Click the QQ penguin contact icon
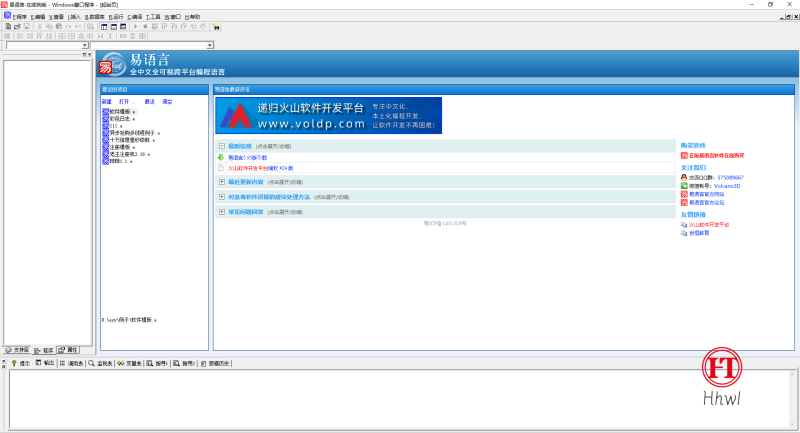This screenshot has width=800, height=433. [x=684, y=177]
